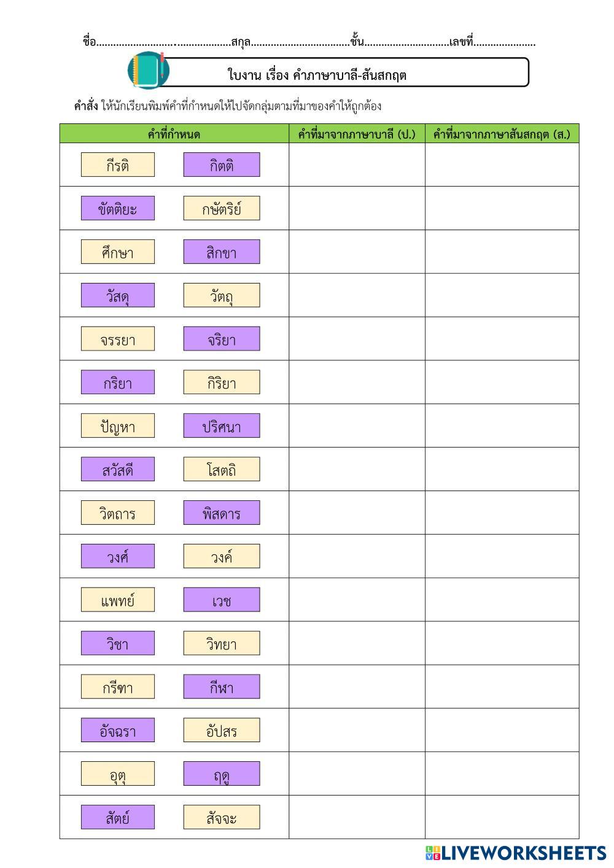Screen dimensions: 614x868
Task: Select the สิกขา word box
Action: point(221,252)
